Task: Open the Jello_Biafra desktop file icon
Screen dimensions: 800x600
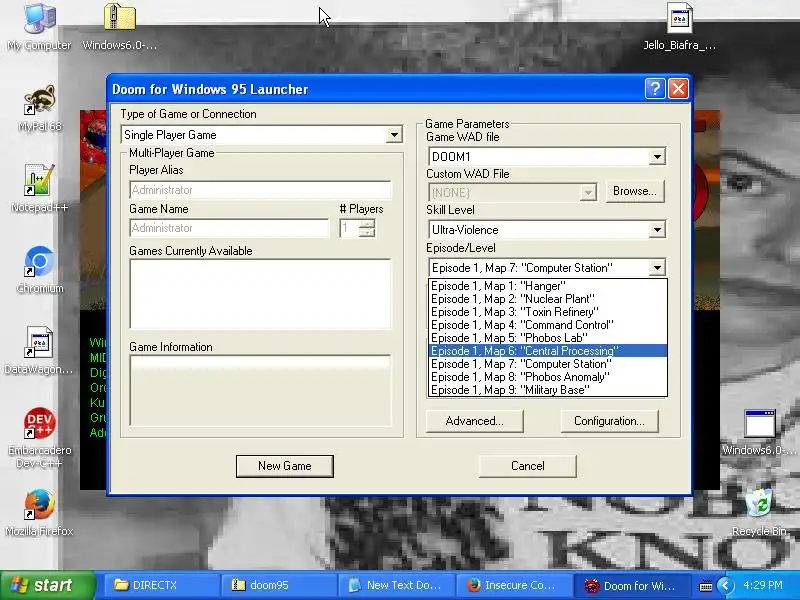Action: point(679,26)
